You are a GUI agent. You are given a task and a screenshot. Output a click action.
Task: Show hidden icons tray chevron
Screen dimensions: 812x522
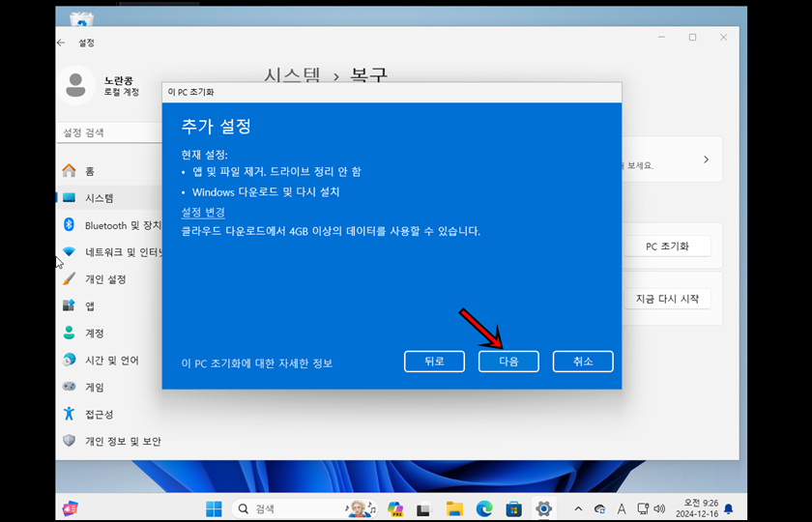click(579, 508)
